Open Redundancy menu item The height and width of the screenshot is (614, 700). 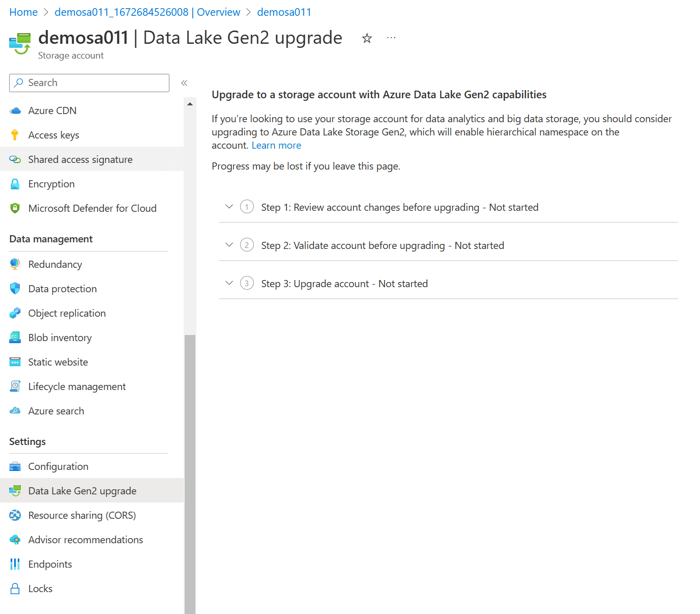(x=92, y=264)
